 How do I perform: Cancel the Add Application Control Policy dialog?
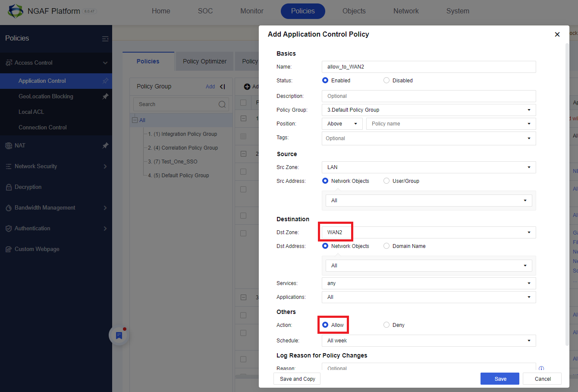point(542,379)
